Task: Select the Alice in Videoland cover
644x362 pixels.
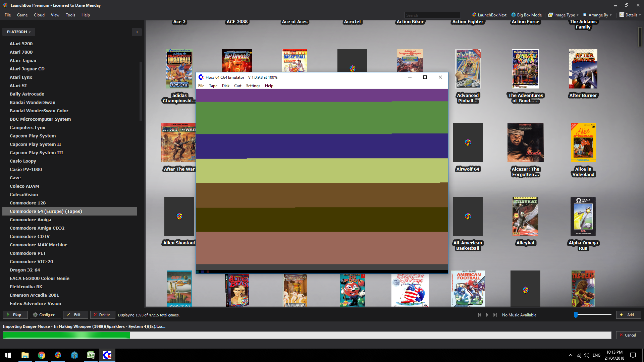Action: 583,142
